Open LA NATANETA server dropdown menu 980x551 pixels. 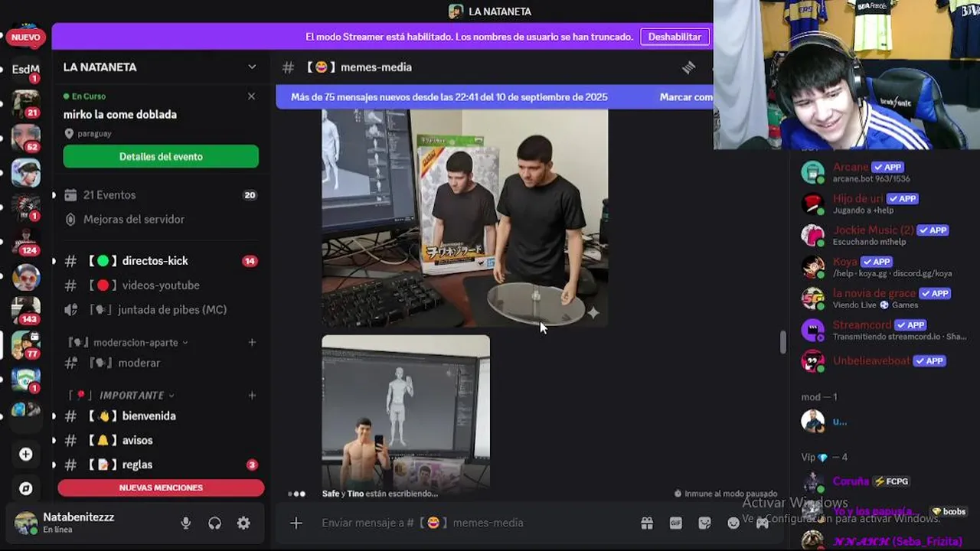click(x=252, y=67)
